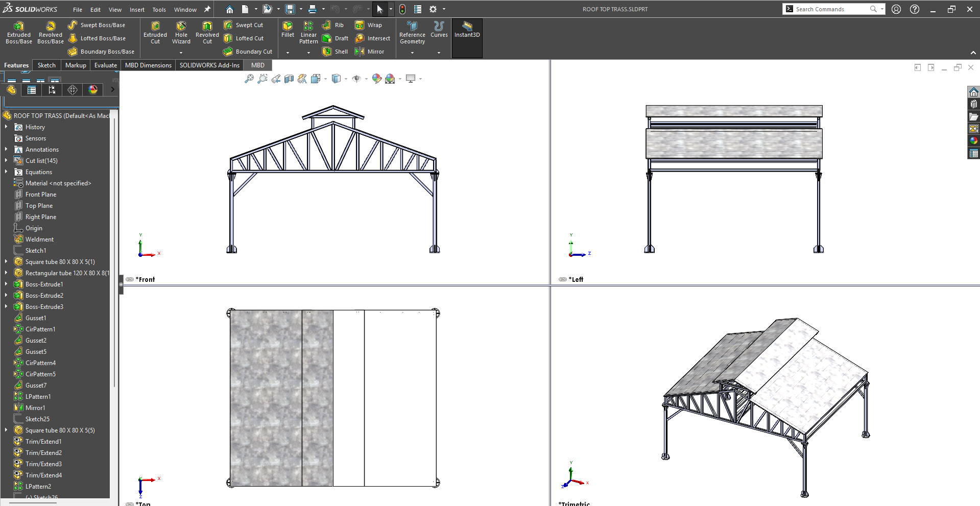Select the Extruded Cut tool
The image size is (980, 506).
(155, 33)
